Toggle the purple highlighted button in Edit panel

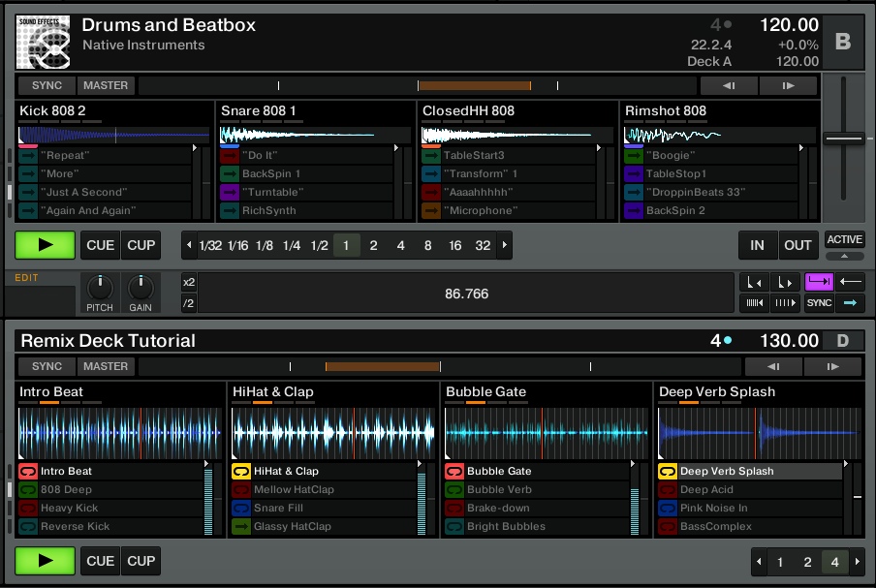819,282
